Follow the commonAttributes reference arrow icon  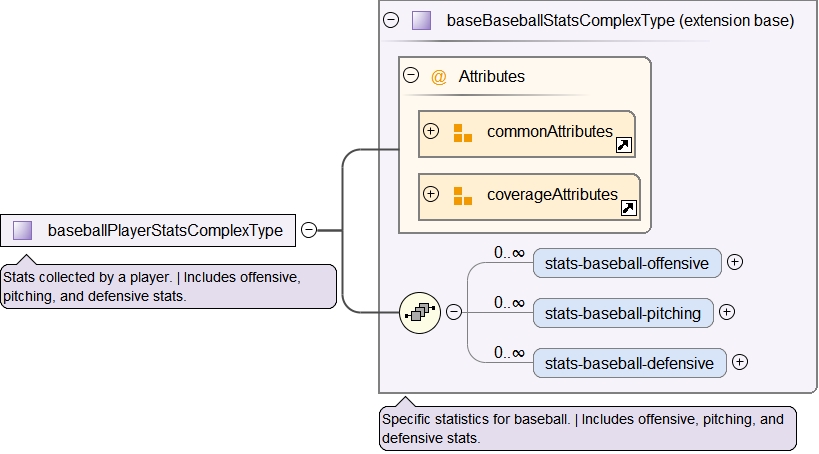tap(623, 146)
